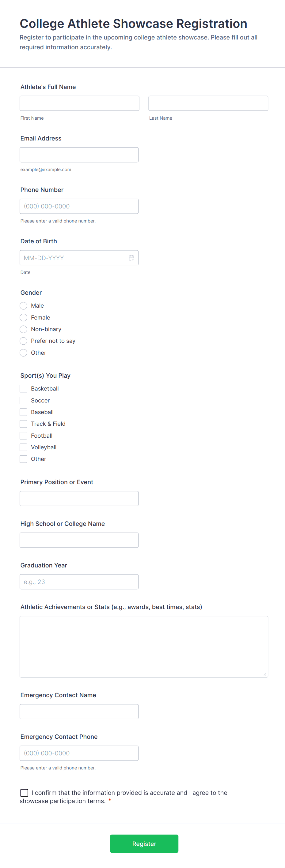This screenshot has width=285, height=868.
Task: Click into the Email Address field
Action: pos(79,155)
